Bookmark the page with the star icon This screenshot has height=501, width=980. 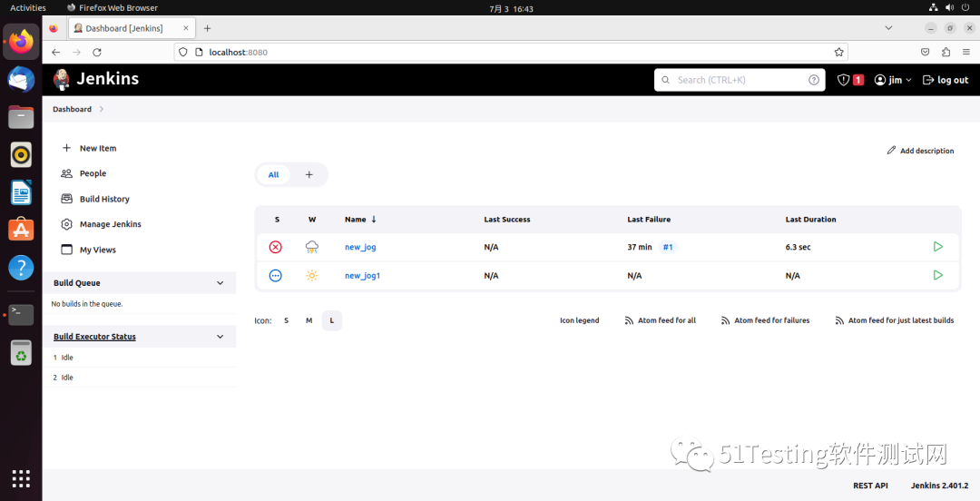coord(838,52)
